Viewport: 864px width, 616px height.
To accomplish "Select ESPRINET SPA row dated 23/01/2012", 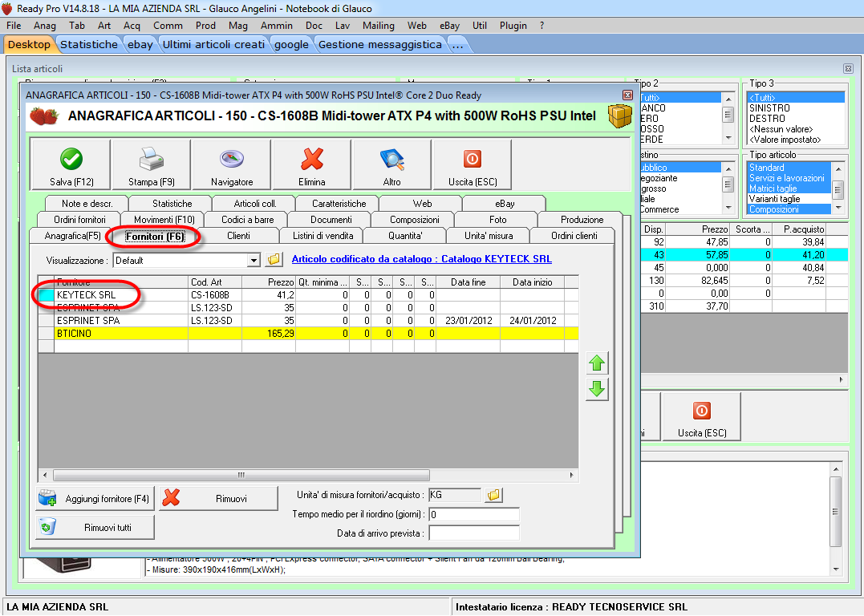I will coord(308,321).
